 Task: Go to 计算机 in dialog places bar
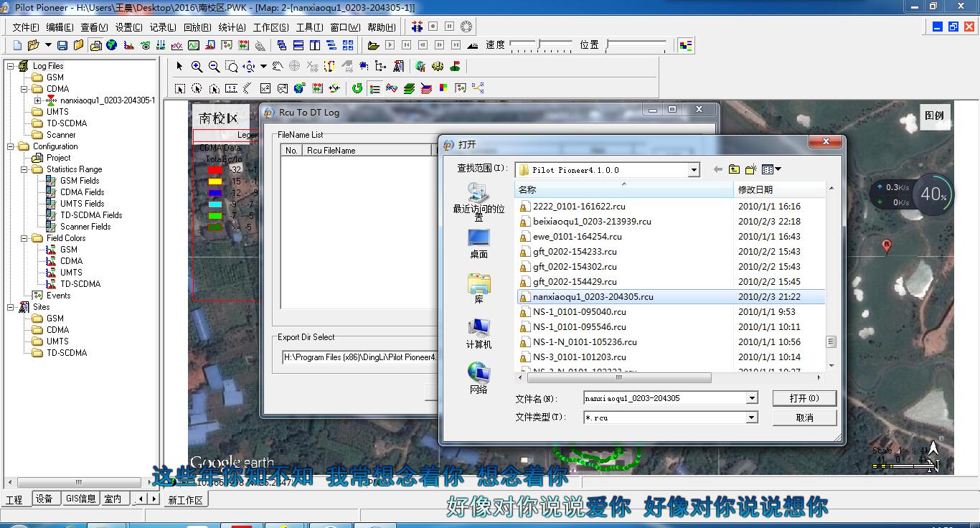point(479,334)
